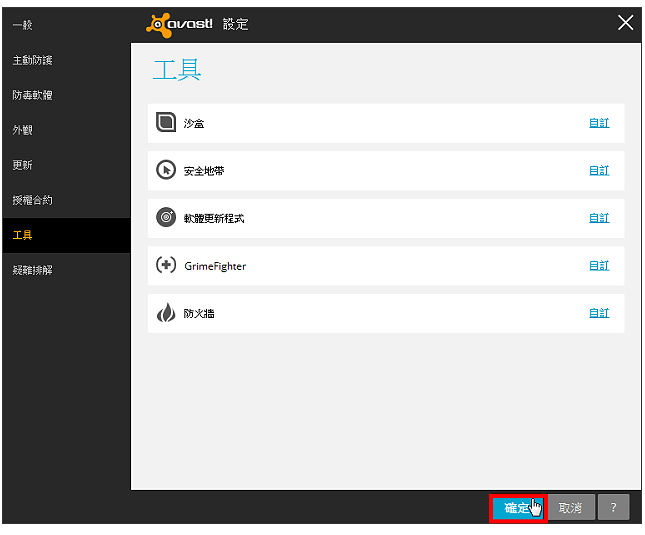645x535 pixels.
Task: Click the GrimeFighter label text
Action: point(215,266)
